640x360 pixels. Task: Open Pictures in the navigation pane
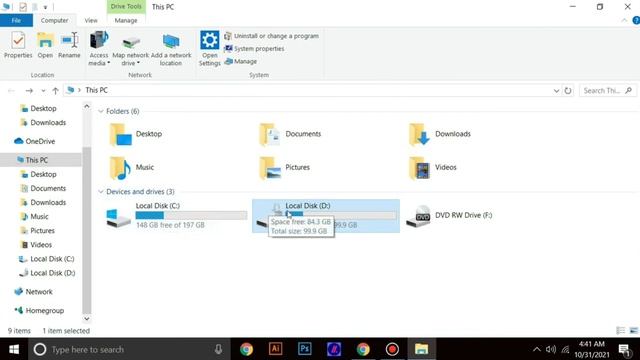[x=37, y=231]
